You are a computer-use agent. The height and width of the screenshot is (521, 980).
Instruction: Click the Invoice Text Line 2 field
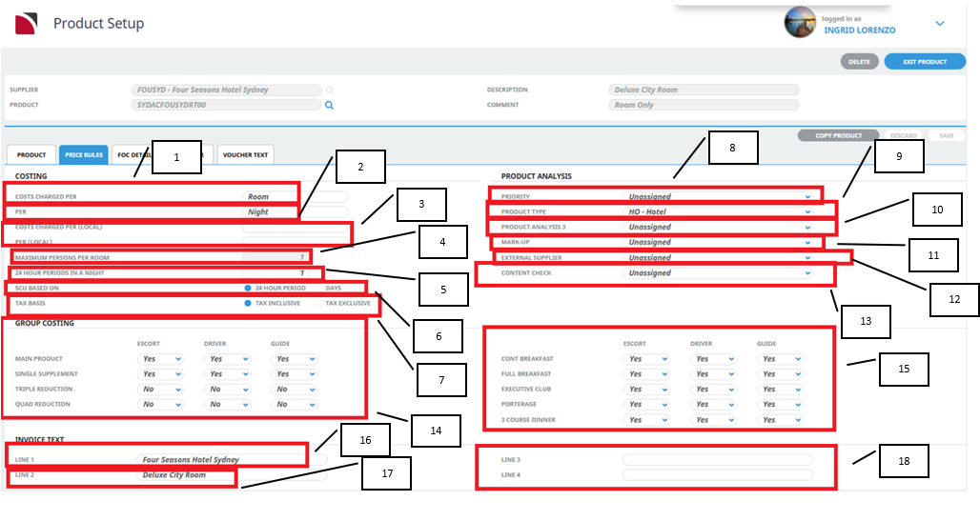pyautogui.click(x=232, y=474)
